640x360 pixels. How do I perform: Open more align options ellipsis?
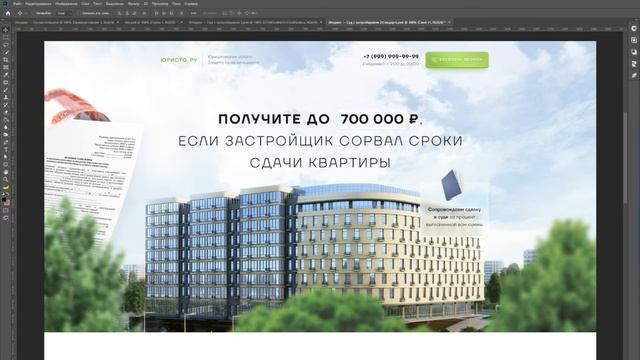(x=194, y=13)
